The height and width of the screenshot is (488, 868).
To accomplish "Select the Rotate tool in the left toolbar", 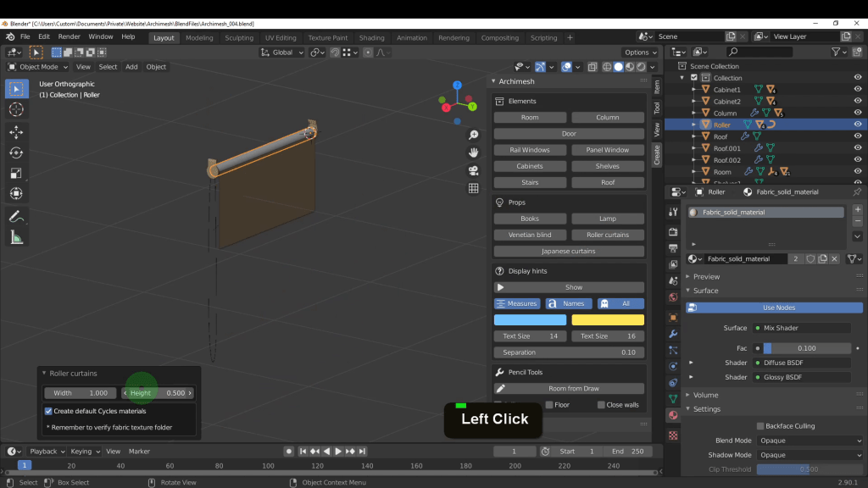I will point(16,152).
